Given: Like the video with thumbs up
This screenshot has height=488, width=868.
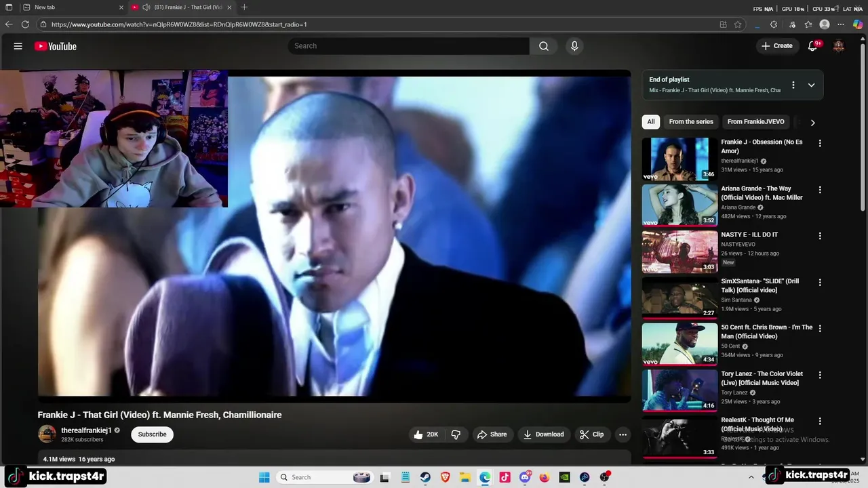Looking at the screenshot, I should pyautogui.click(x=425, y=434).
